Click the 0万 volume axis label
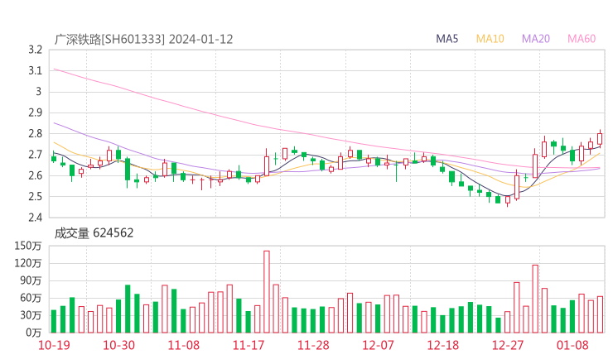Screen dimensions: 613x364 34,333
